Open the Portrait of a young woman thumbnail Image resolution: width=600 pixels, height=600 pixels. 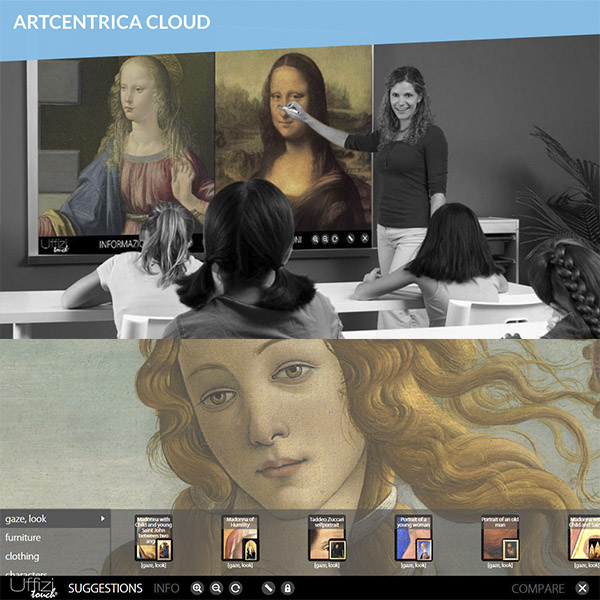[413, 538]
